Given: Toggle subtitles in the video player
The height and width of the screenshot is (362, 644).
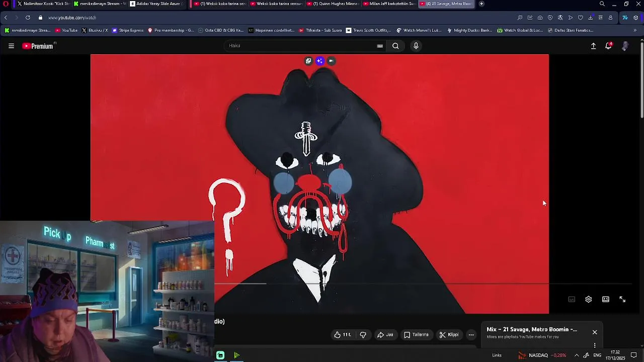Looking at the screenshot, I should (572, 299).
